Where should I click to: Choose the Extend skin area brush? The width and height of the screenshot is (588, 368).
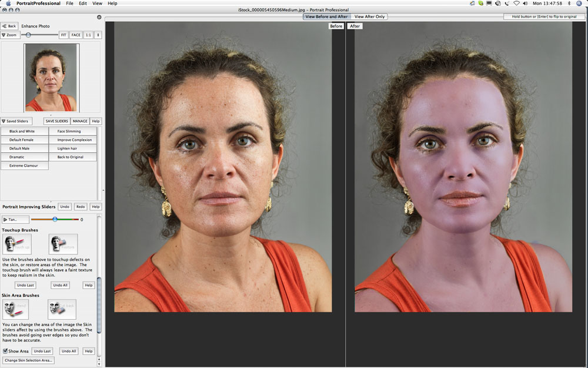click(15, 309)
